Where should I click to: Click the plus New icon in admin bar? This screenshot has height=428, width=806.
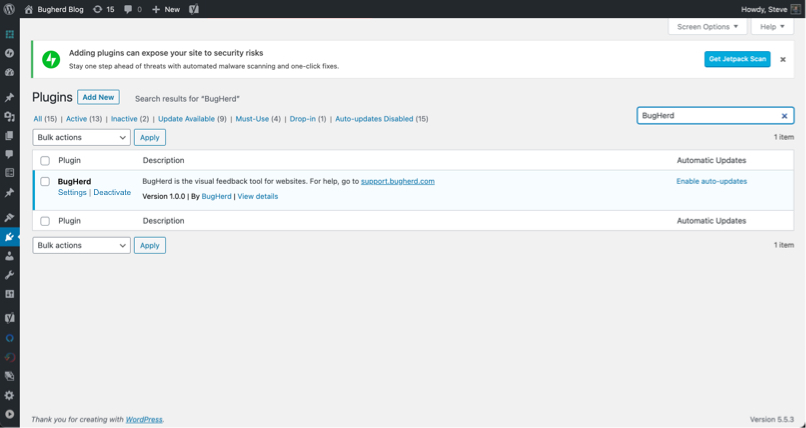pyautogui.click(x=156, y=9)
